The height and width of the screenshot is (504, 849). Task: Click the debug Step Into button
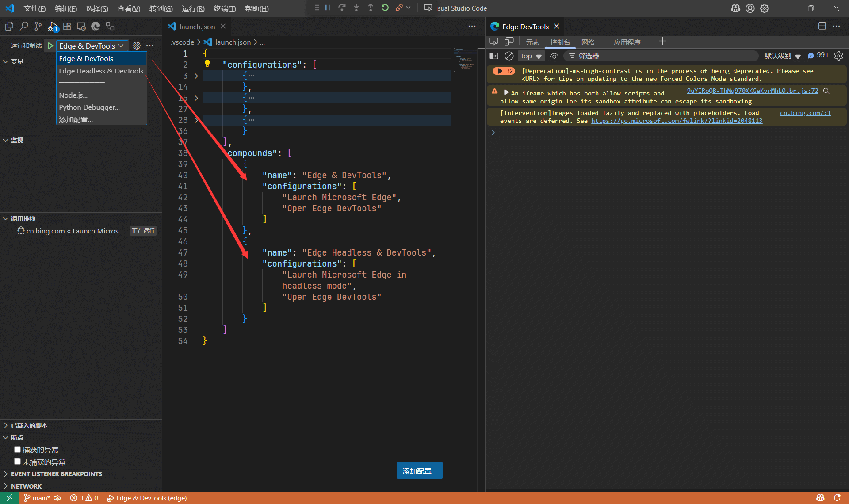coord(356,8)
